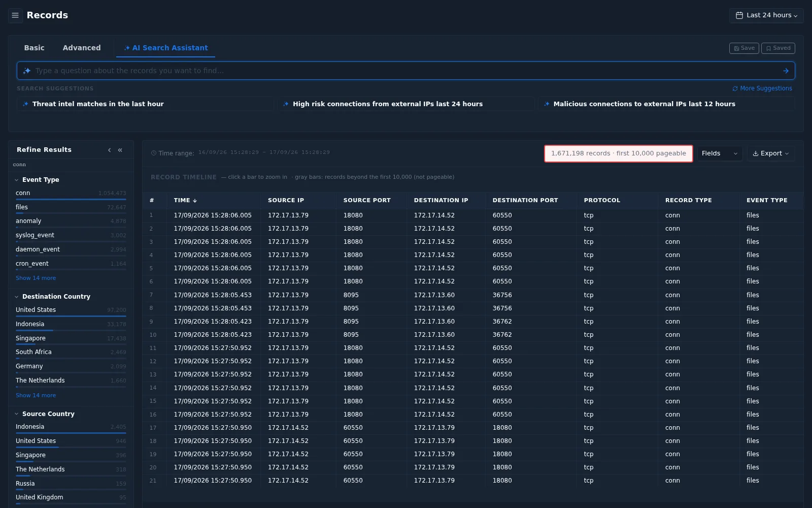Collapse Refine Results with double chevron

click(x=120, y=150)
